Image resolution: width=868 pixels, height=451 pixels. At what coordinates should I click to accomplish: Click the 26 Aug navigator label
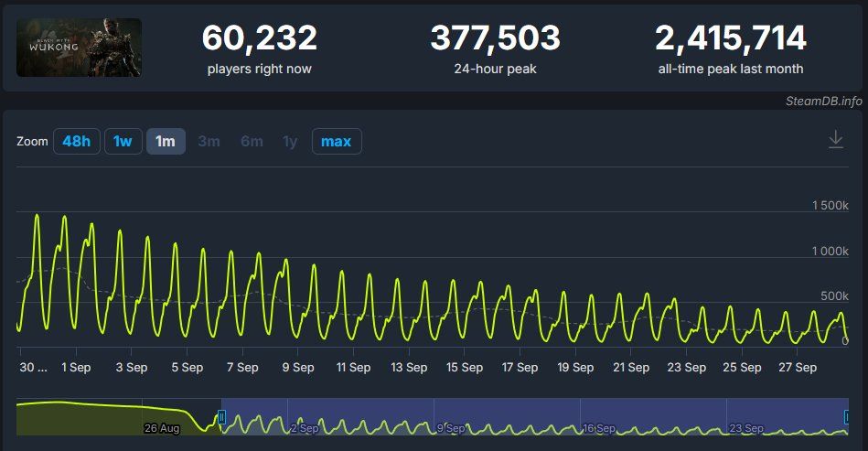[162, 428]
